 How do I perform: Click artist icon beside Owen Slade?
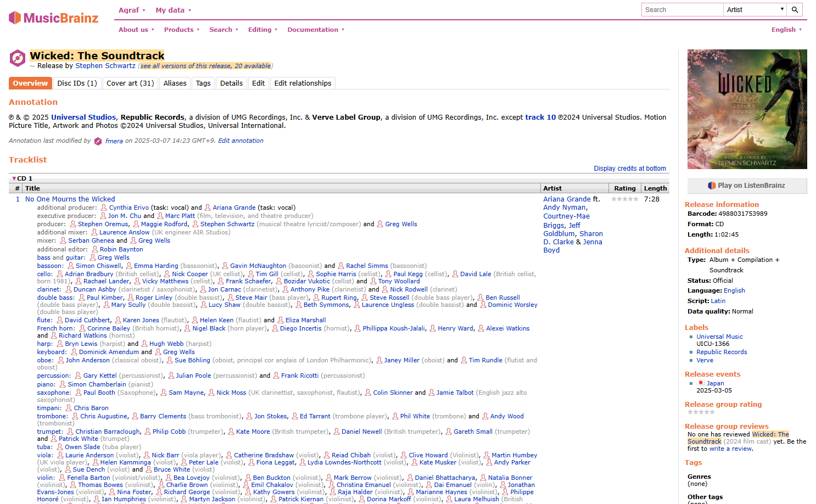[60, 447]
